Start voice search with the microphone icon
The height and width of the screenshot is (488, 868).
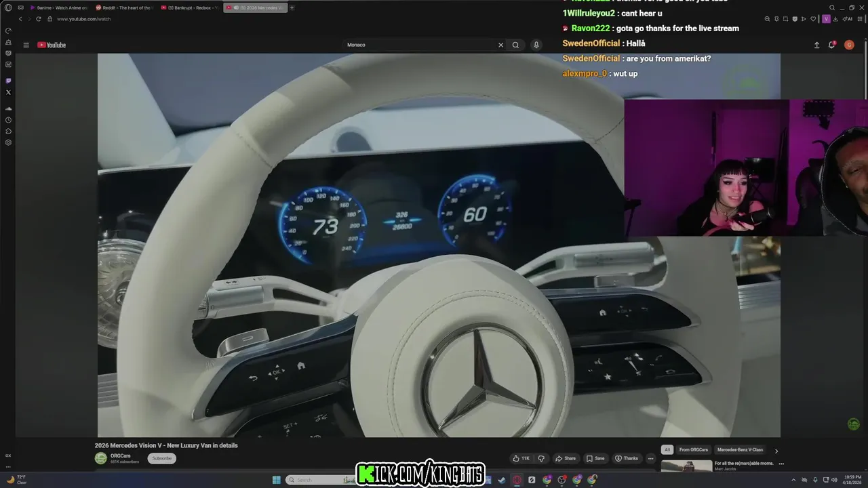[536, 45]
